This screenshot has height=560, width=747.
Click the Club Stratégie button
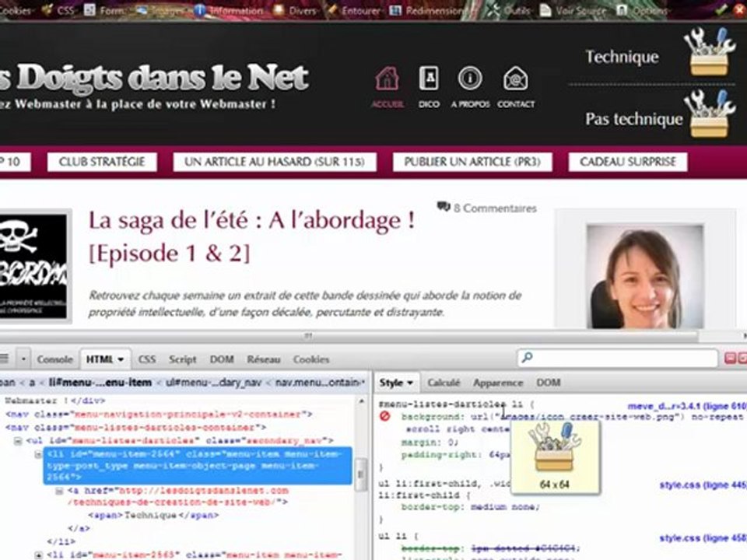pos(102,162)
